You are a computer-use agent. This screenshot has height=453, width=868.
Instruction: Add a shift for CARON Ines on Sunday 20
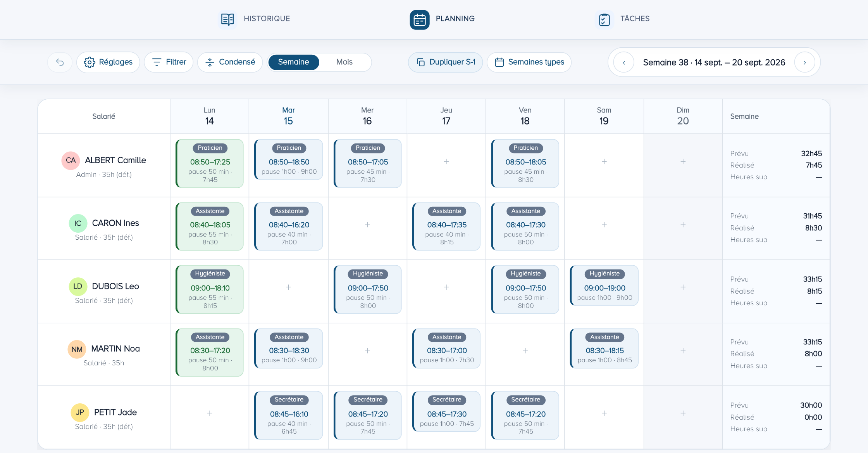pyautogui.click(x=683, y=225)
